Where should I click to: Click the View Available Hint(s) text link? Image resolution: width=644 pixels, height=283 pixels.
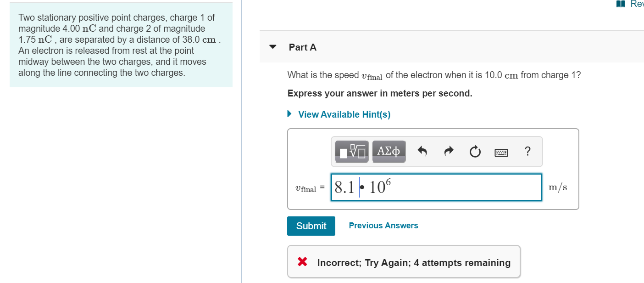pyautogui.click(x=344, y=114)
